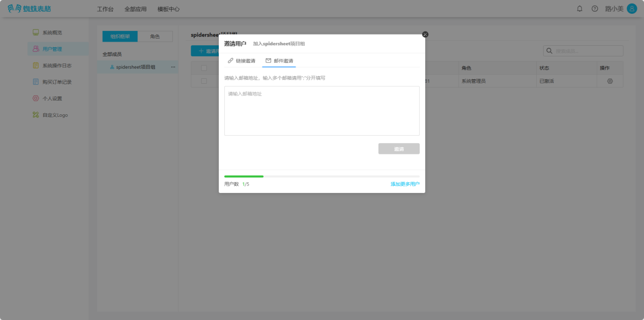The image size is (644, 320).
Task: Click the notification bell icon
Action: 579,9
